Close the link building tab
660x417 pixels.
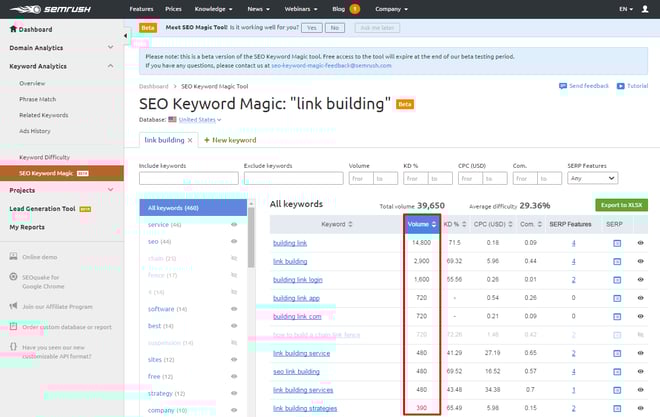pyautogui.click(x=190, y=140)
